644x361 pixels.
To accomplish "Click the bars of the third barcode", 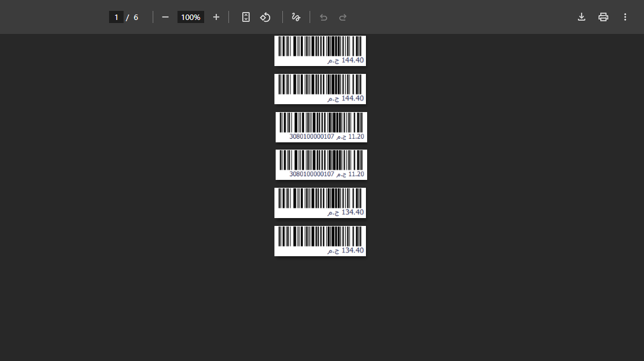I will [321, 122].
